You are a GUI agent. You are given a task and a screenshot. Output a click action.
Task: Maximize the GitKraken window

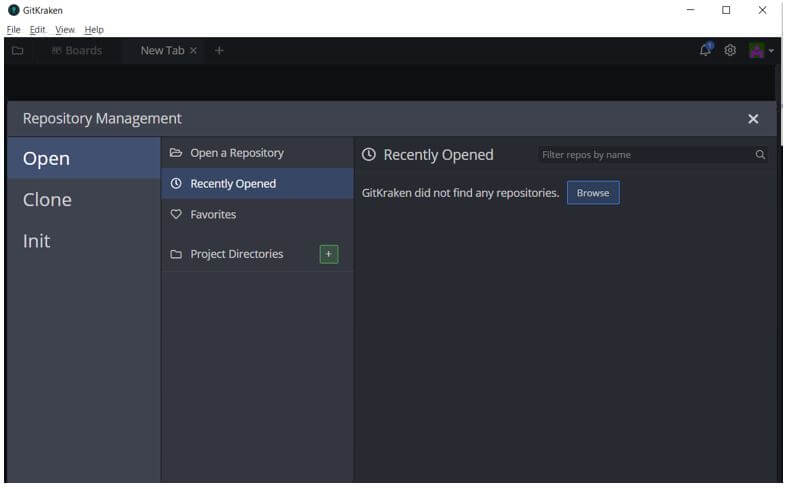[727, 10]
